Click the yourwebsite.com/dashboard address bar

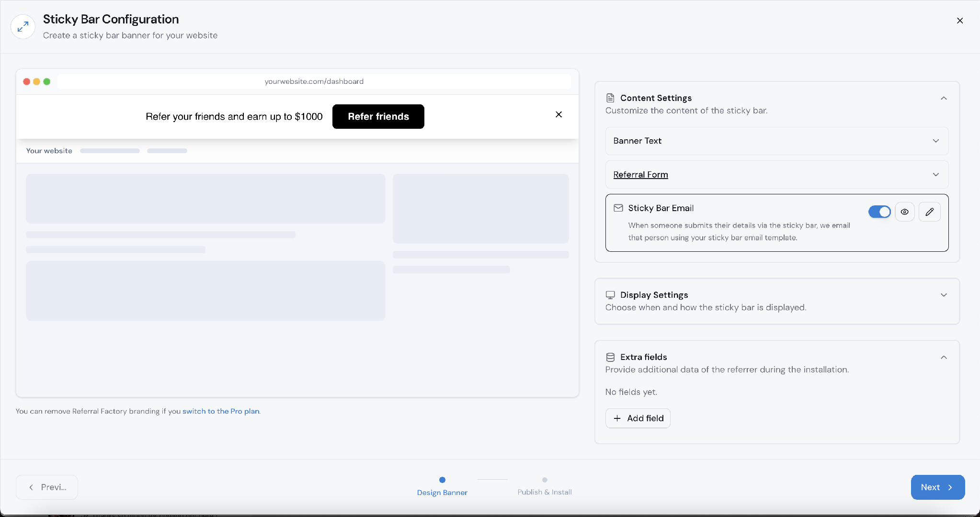pyautogui.click(x=314, y=81)
